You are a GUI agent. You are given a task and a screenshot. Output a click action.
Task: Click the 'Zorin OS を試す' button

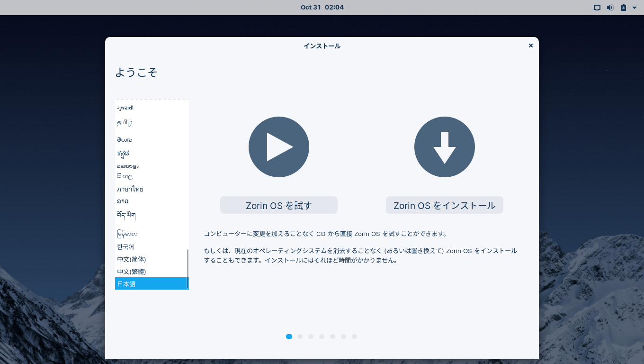pos(279,205)
